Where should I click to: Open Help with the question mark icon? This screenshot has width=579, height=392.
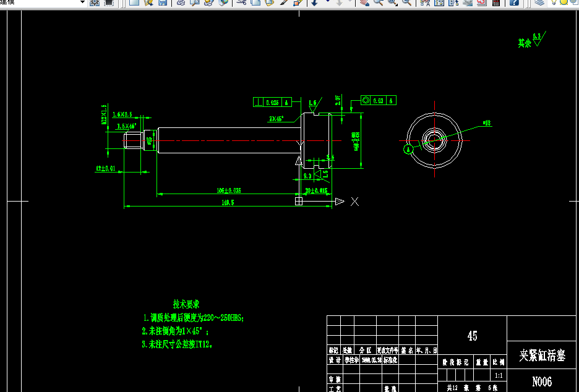(x=514, y=2)
